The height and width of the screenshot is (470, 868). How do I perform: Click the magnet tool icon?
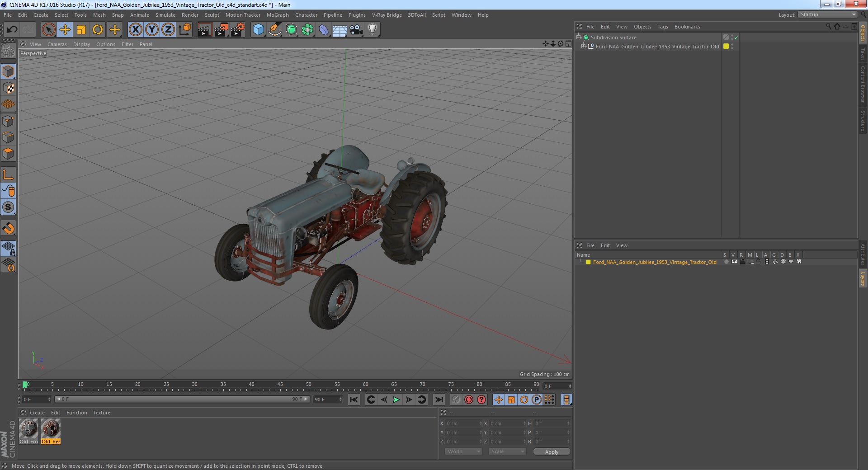8,228
